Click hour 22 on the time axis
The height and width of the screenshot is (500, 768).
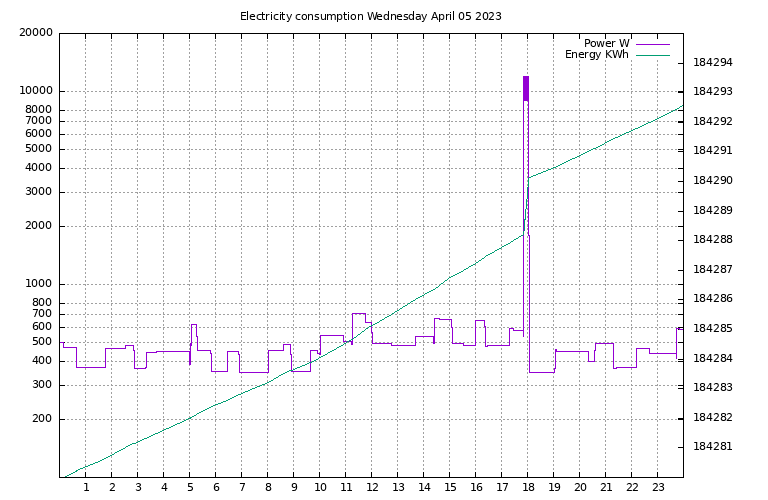click(x=632, y=487)
